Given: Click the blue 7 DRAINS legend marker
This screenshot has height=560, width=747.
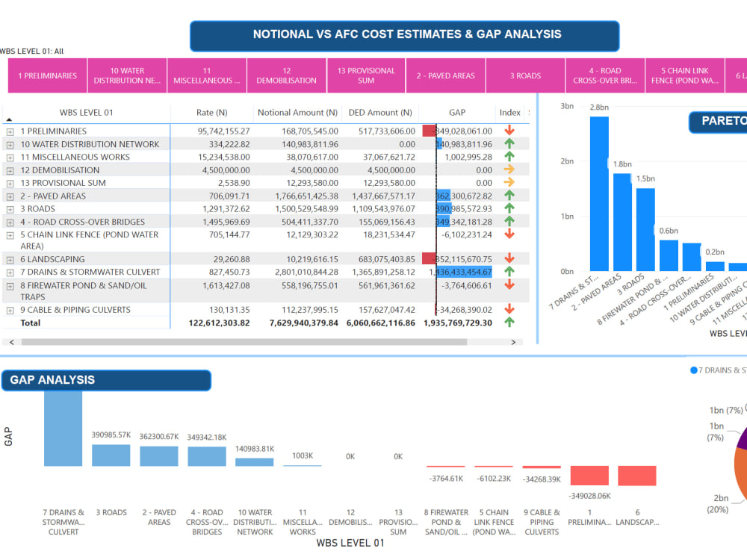Looking at the screenshot, I should pyautogui.click(x=694, y=370).
